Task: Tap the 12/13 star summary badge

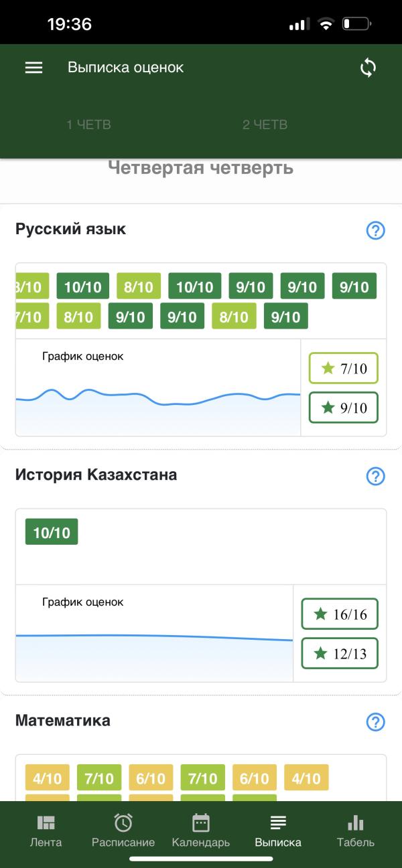Action: coord(340,653)
